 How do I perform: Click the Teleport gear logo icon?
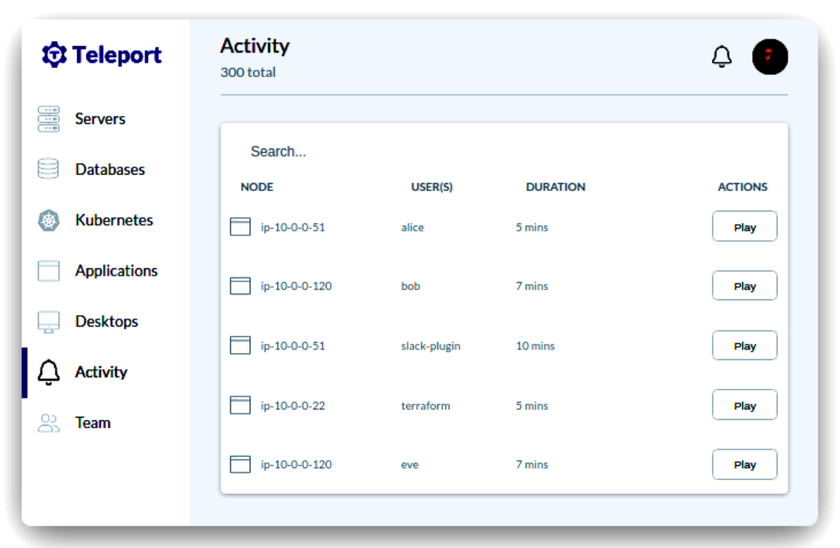(x=54, y=55)
